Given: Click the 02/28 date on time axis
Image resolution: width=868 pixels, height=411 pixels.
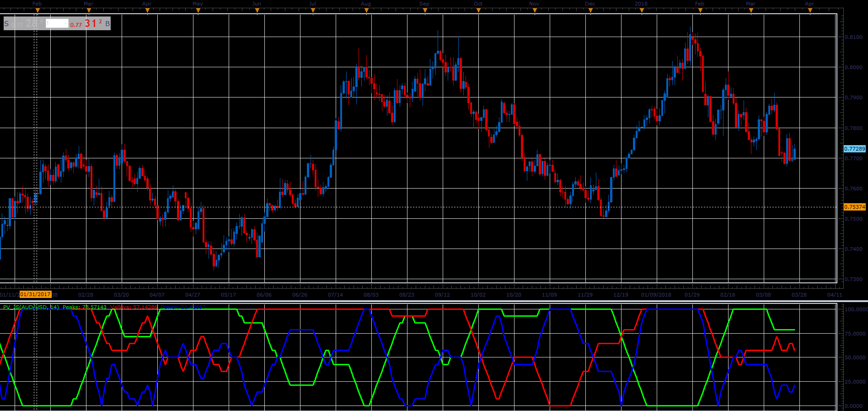Looking at the screenshot, I should tap(86, 295).
